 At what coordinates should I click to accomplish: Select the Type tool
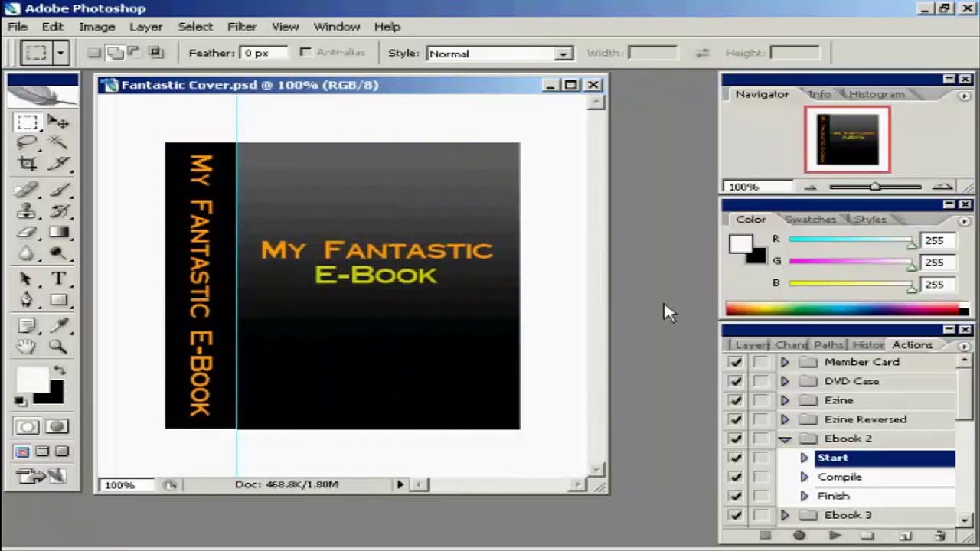[57, 279]
